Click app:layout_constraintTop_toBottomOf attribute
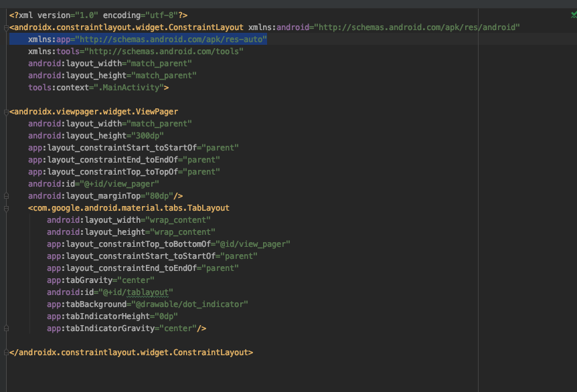 (169, 244)
